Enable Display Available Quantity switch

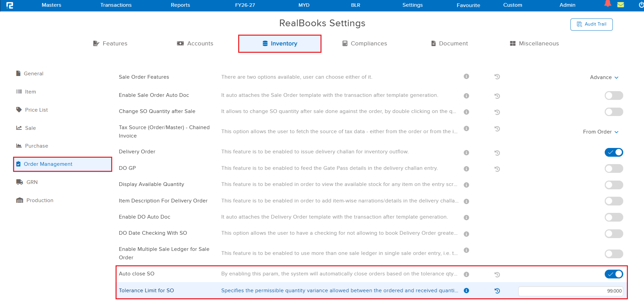click(x=614, y=185)
